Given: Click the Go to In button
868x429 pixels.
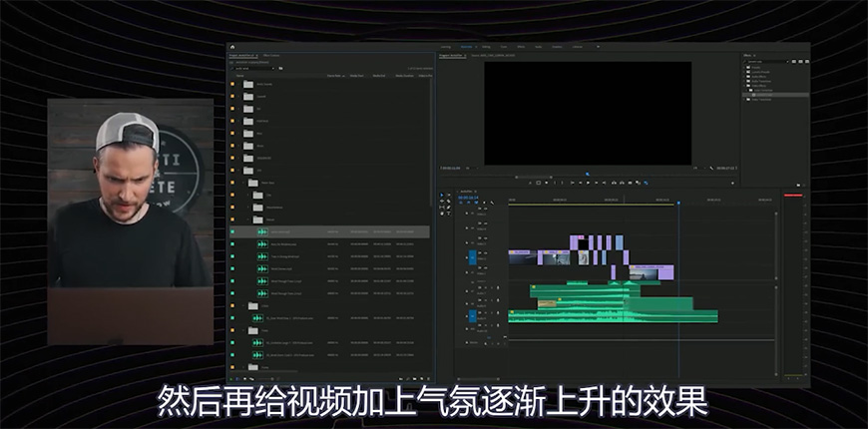Looking at the screenshot, I should [573, 183].
